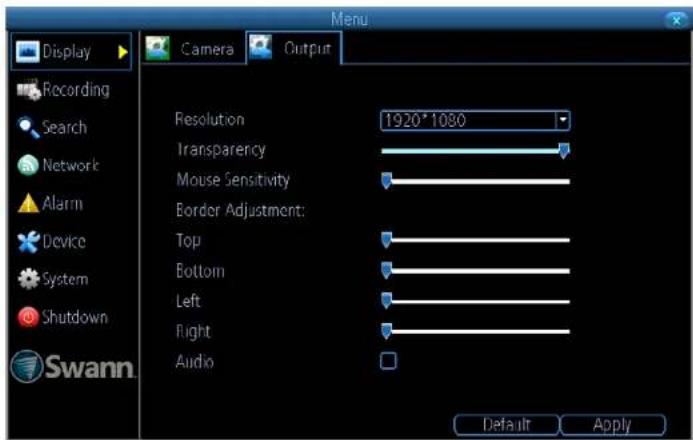The height and width of the screenshot is (440, 693).
Task: Enable the Audio checkbox
Action: [x=388, y=361]
